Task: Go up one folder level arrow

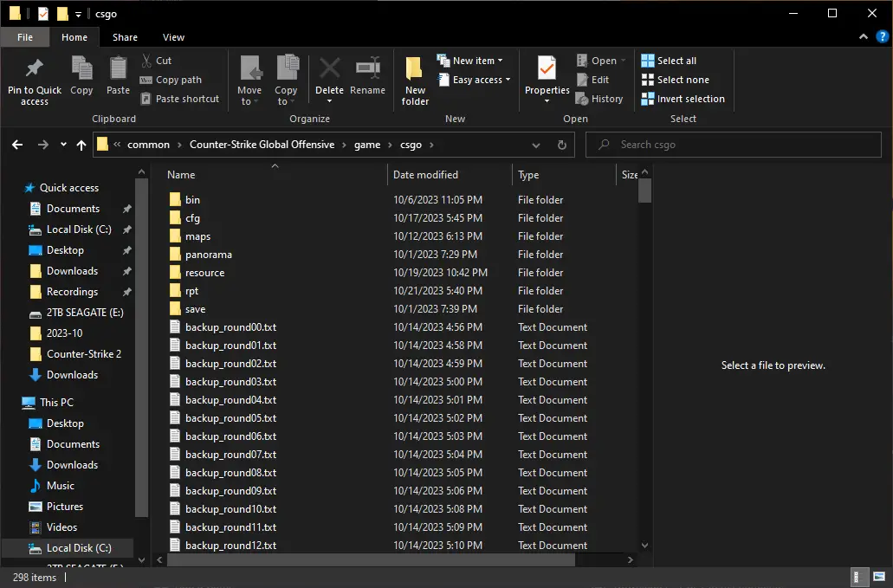Action: pyautogui.click(x=81, y=145)
